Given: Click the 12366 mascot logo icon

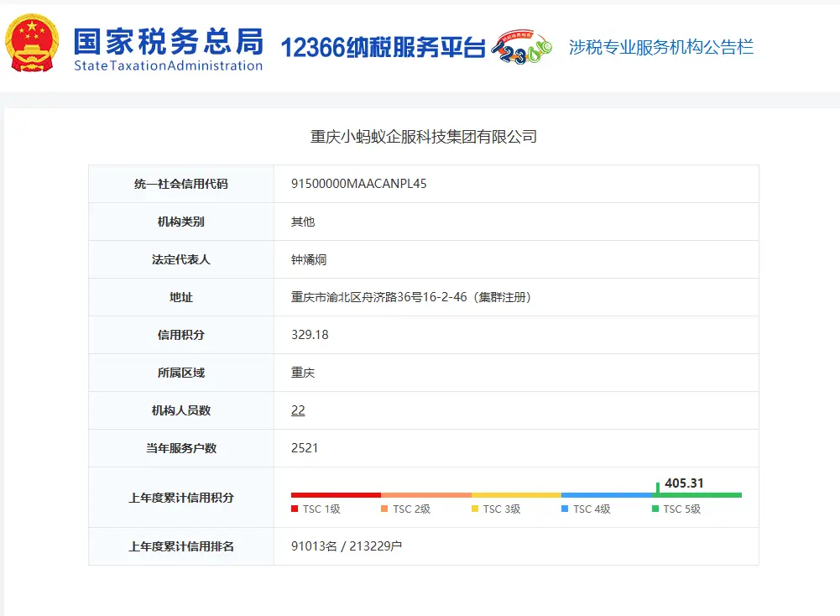Looking at the screenshot, I should click(522, 47).
